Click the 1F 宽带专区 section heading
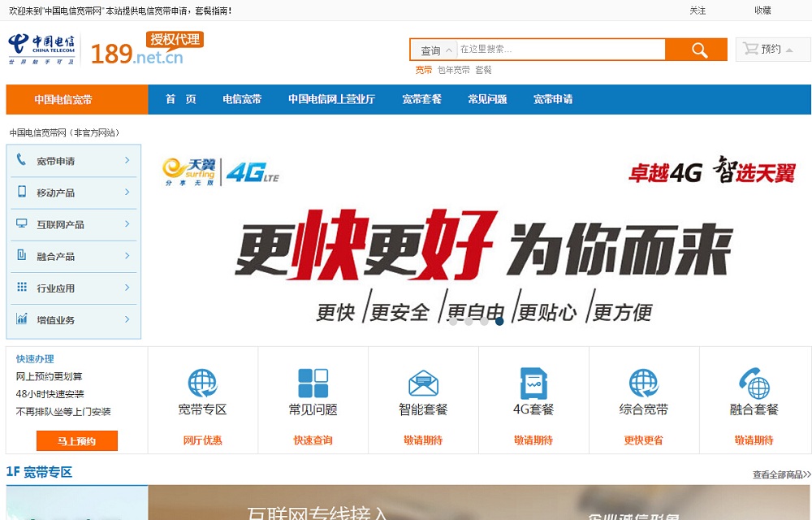The height and width of the screenshot is (520, 812). [x=39, y=472]
